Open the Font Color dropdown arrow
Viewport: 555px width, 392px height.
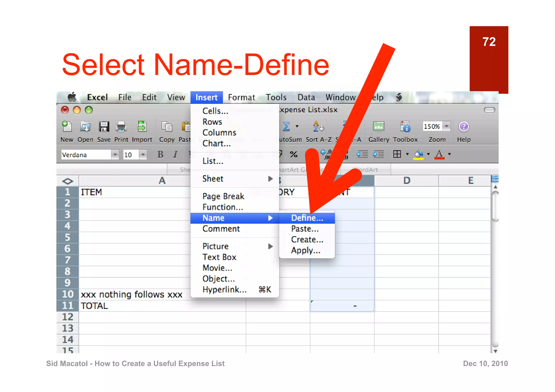pyautogui.click(x=450, y=154)
